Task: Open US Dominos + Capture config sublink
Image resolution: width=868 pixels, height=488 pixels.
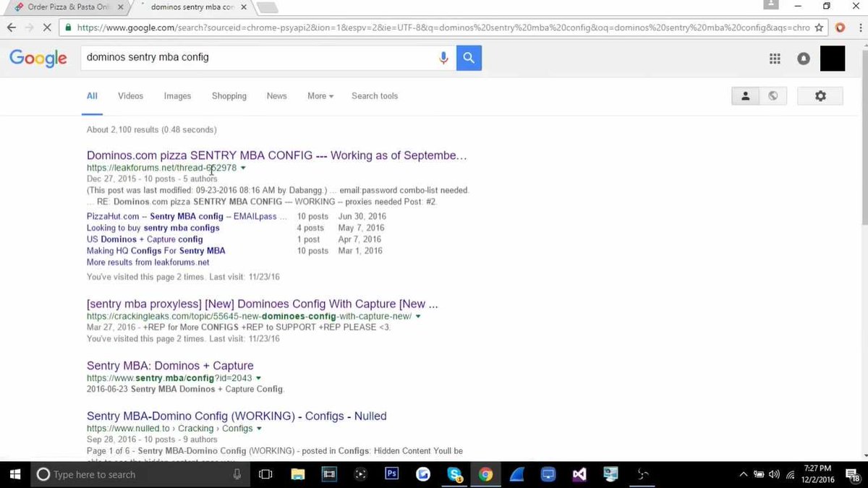Action: pos(145,239)
